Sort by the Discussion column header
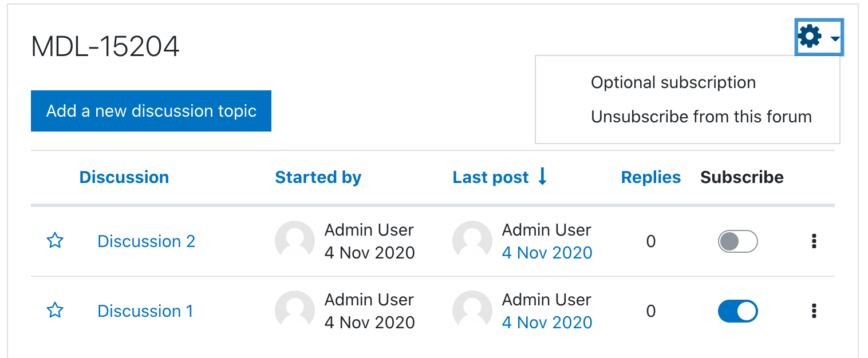The width and height of the screenshot is (868, 358). tap(124, 177)
